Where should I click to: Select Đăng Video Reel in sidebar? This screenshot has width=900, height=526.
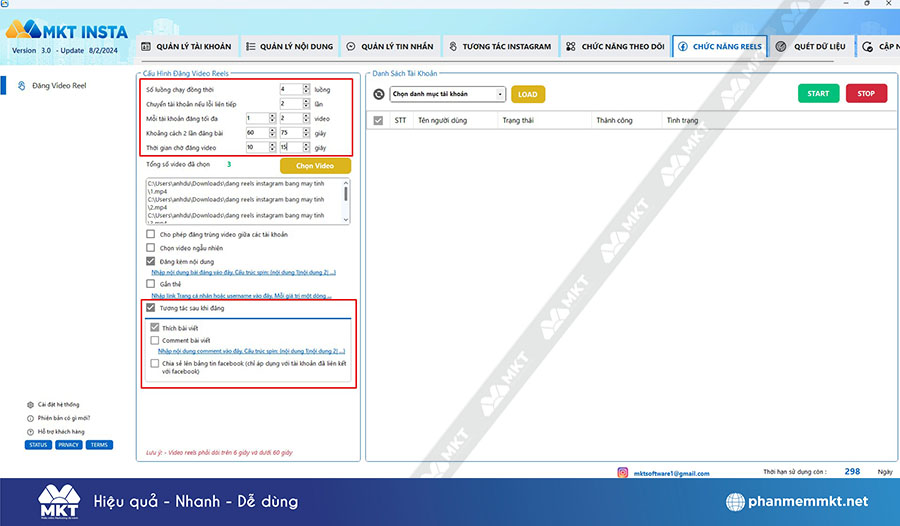tap(59, 86)
